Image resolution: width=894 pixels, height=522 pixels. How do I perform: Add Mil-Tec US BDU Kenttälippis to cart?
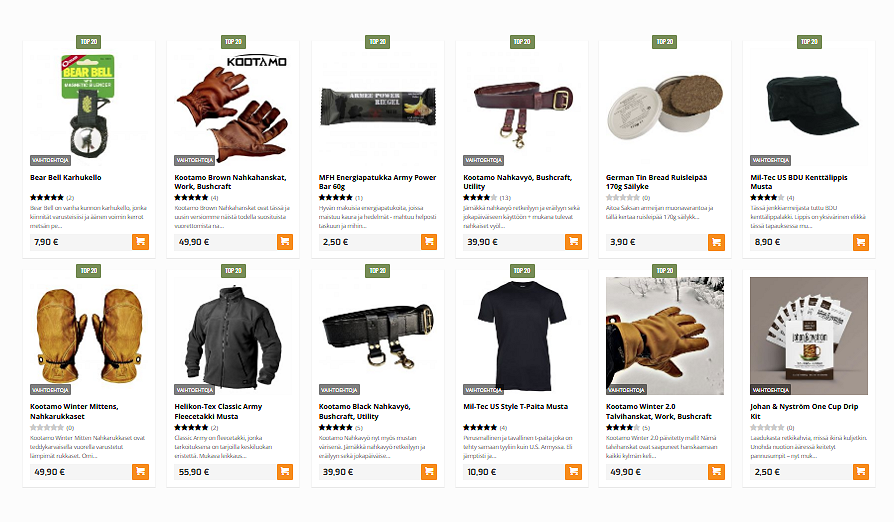pos(861,242)
